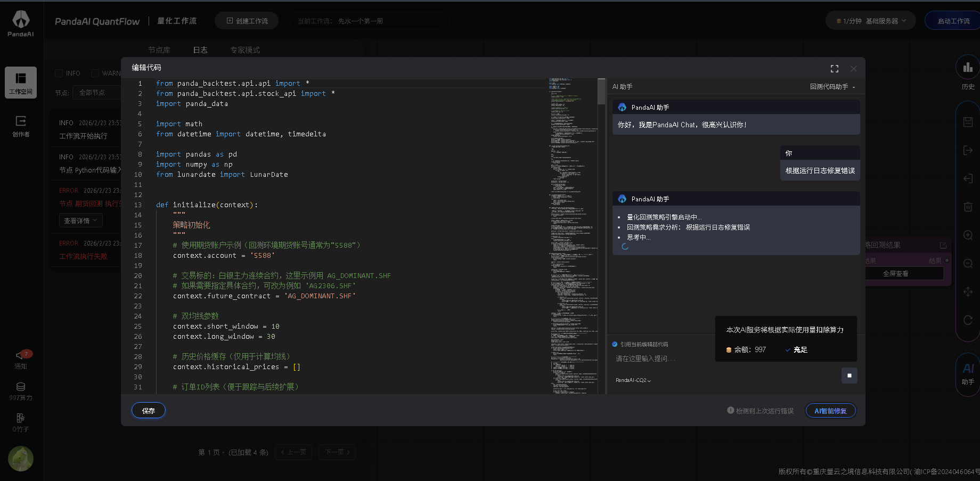Close the 编辑代码 dialog
This screenshot has height=481, width=980.
[x=854, y=69]
